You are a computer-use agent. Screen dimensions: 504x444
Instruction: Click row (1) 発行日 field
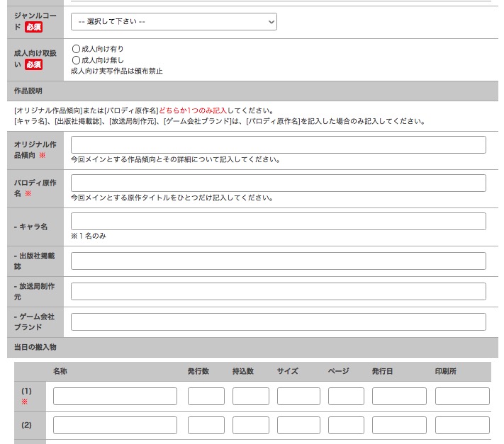coord(399,396)
